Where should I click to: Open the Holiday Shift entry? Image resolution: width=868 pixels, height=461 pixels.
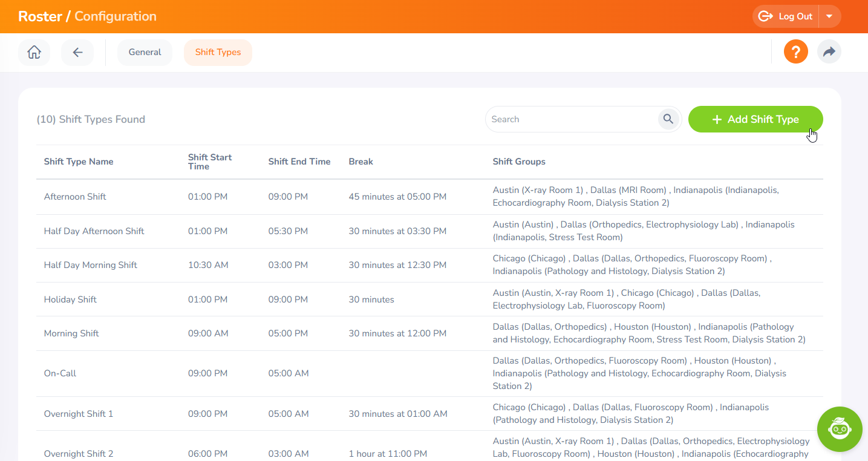(70, 299)
